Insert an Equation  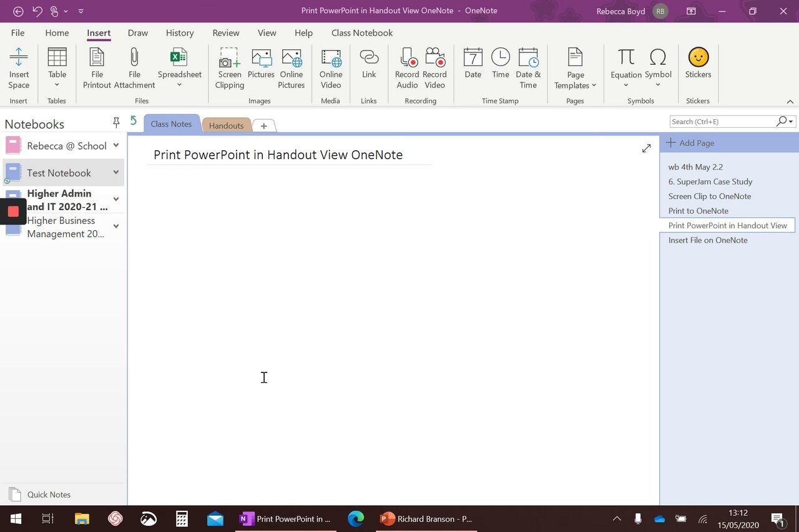tap(626, 62)
